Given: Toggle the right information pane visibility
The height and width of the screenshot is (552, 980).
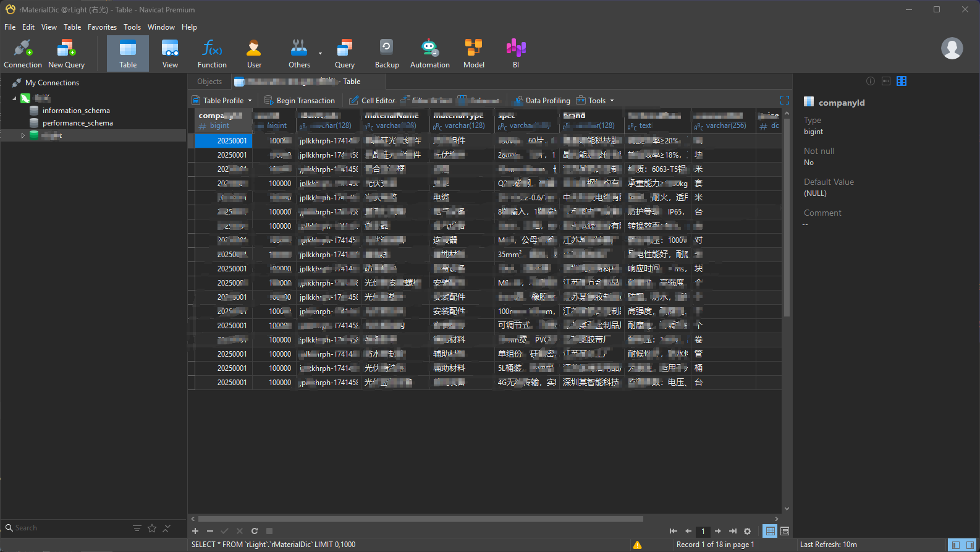Looking at the screenshot, I should point(970,545).
